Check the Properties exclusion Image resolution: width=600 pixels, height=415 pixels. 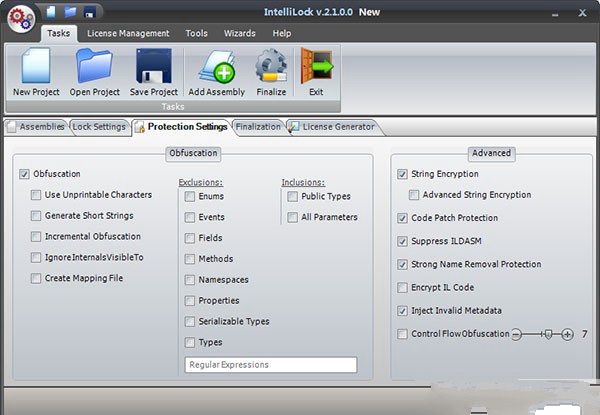pyautogui.click(x=190, y=301)
